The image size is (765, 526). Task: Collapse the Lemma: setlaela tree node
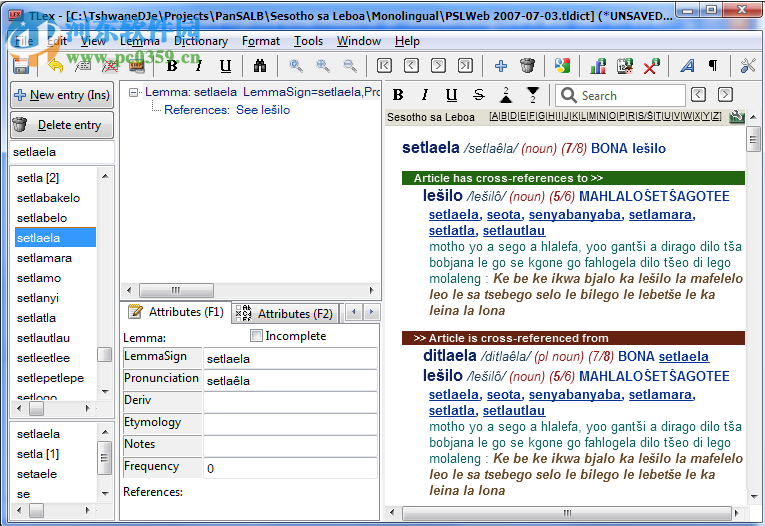134,92
